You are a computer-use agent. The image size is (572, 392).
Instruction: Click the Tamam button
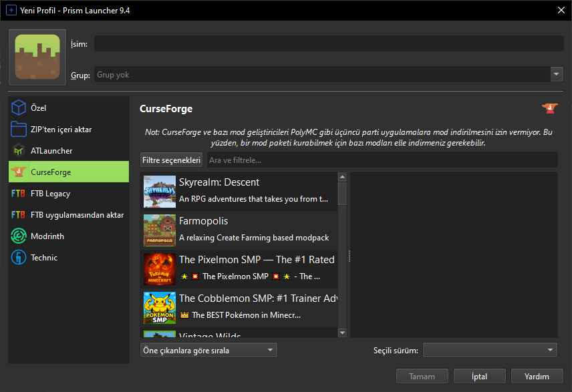tap(422, 376)
